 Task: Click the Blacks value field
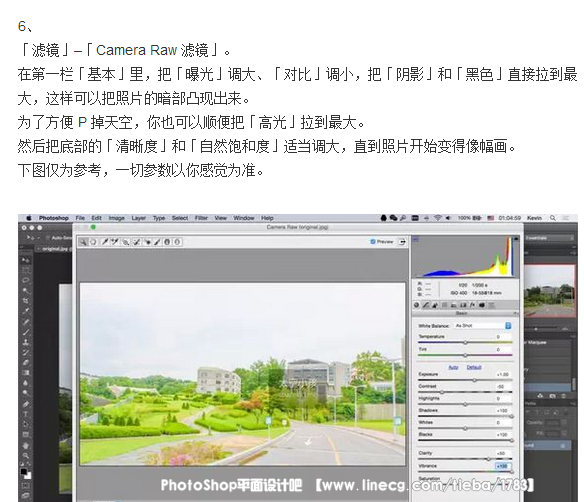pyautogui.click(x=503, y=435)
